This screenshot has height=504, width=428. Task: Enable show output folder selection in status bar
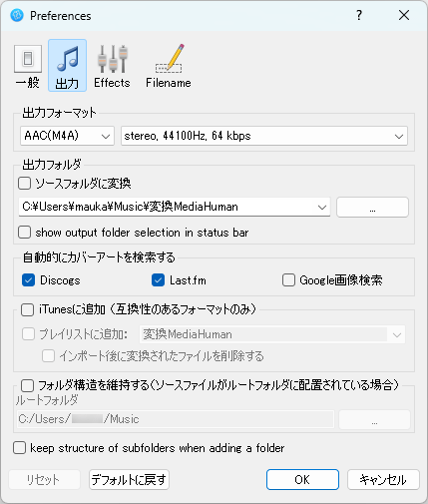coord(25,233)
